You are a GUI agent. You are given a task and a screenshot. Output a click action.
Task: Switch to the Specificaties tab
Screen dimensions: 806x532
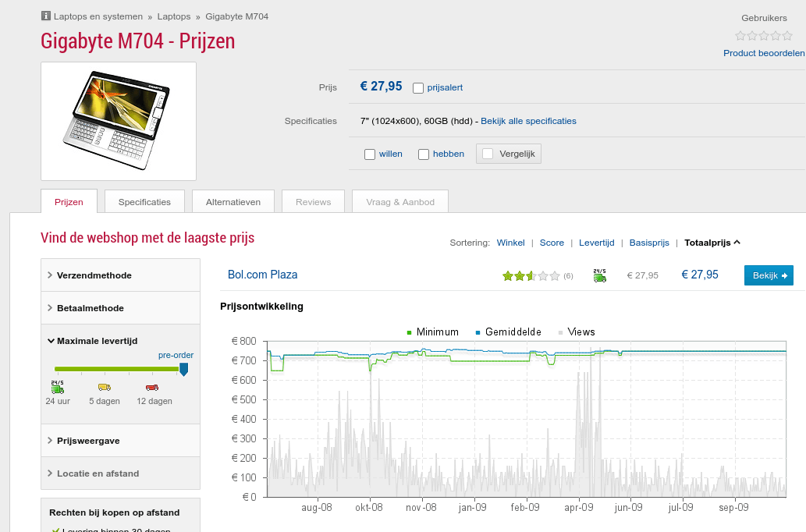point(144,201)
